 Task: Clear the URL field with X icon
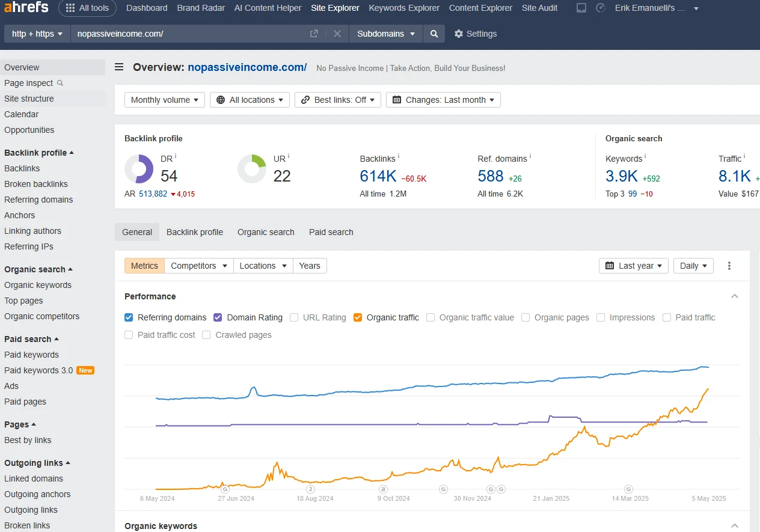(x=337, y=34)
